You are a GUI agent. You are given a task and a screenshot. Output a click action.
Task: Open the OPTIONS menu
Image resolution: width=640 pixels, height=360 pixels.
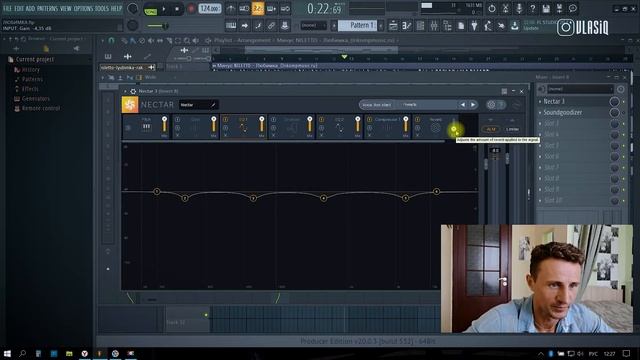pos(83,8)
